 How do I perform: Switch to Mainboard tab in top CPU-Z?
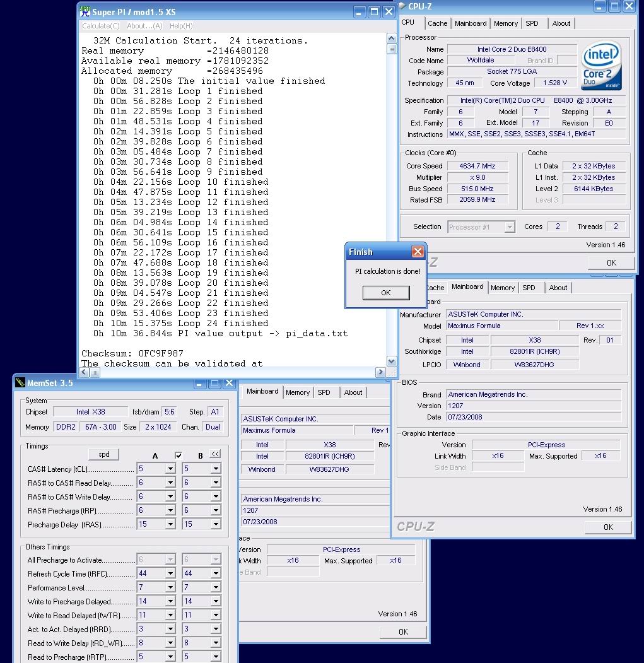(471, 24)
